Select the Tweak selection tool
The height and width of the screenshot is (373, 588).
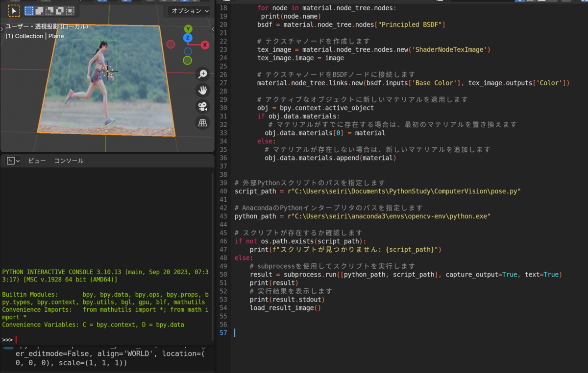[x=14, y=10]
